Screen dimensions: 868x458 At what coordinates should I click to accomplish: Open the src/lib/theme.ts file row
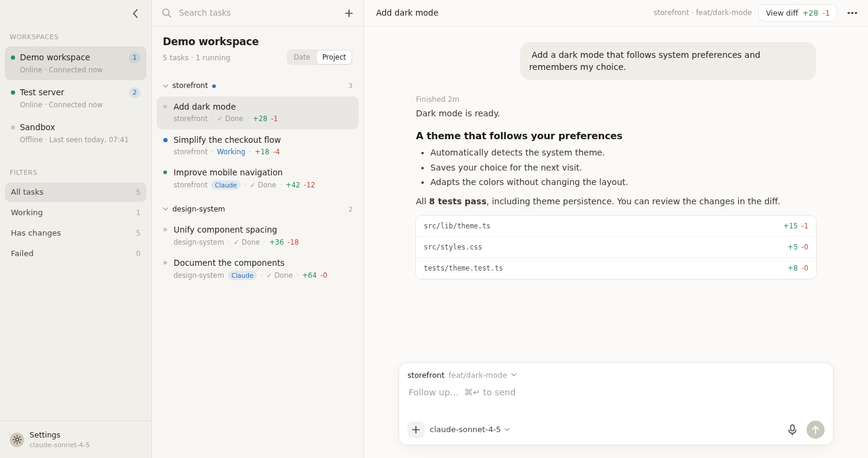click(x=616, y=226)
